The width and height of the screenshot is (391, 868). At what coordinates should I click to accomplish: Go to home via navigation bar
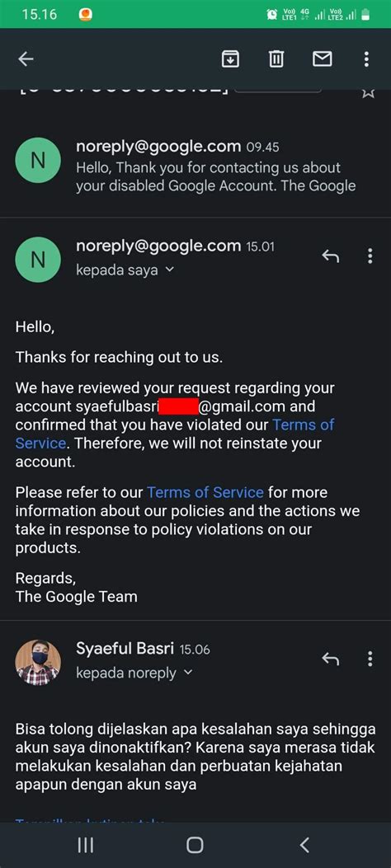point(195,845)
